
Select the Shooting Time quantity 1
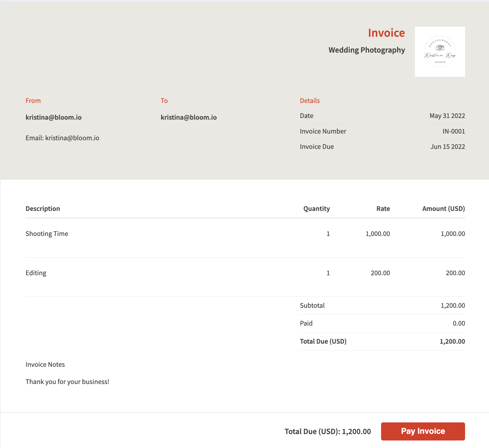328,234
